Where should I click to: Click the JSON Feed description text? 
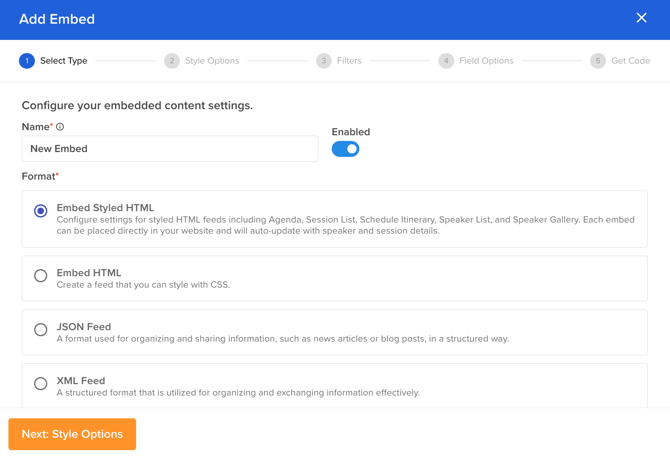point(282,339)
